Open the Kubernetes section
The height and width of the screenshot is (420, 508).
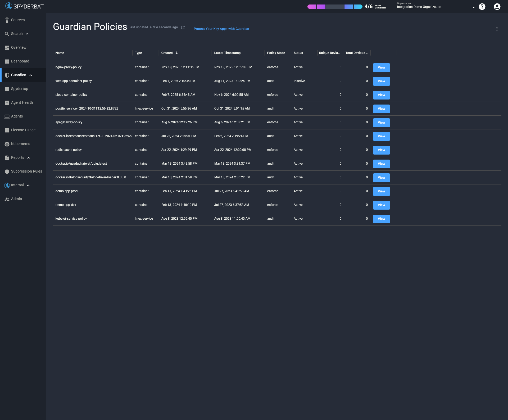coord(20,144)
